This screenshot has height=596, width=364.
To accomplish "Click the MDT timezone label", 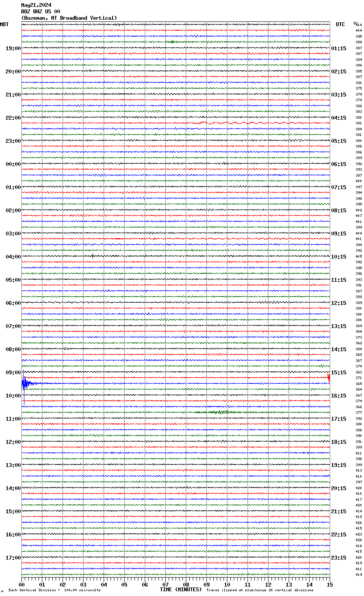I will point(4,24).
